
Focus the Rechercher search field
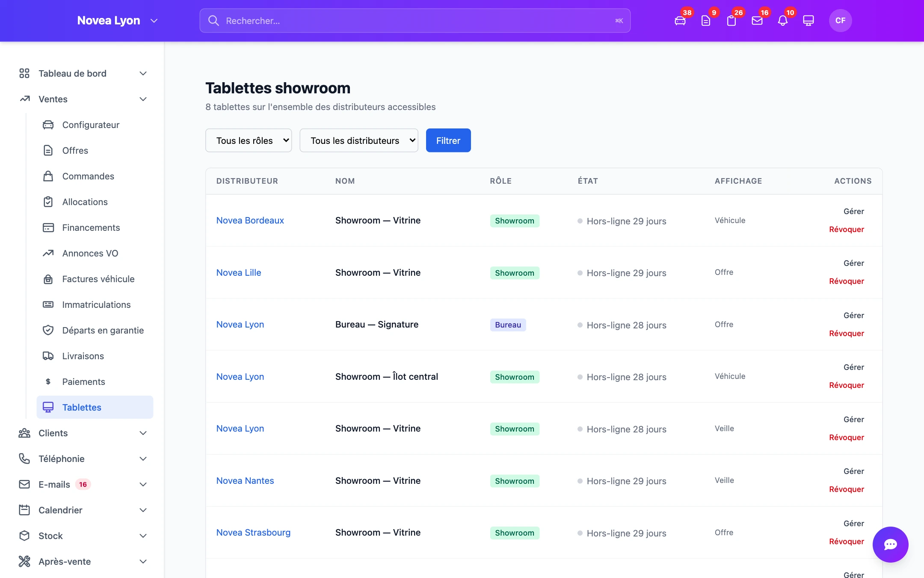415,21
